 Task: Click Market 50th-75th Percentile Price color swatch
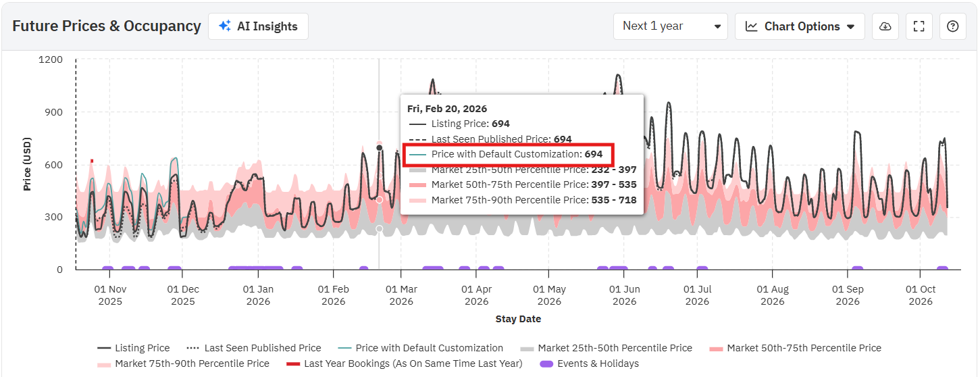click(x=717, y=349)
